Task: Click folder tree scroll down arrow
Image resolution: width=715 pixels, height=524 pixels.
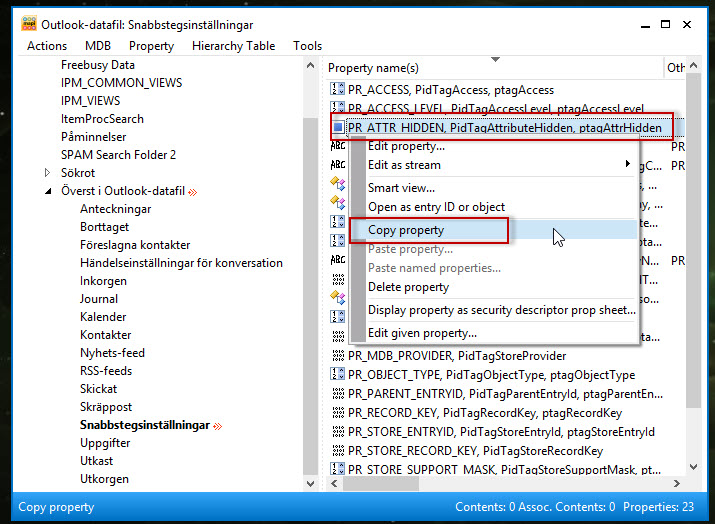Action: click(x=311, y=483)
